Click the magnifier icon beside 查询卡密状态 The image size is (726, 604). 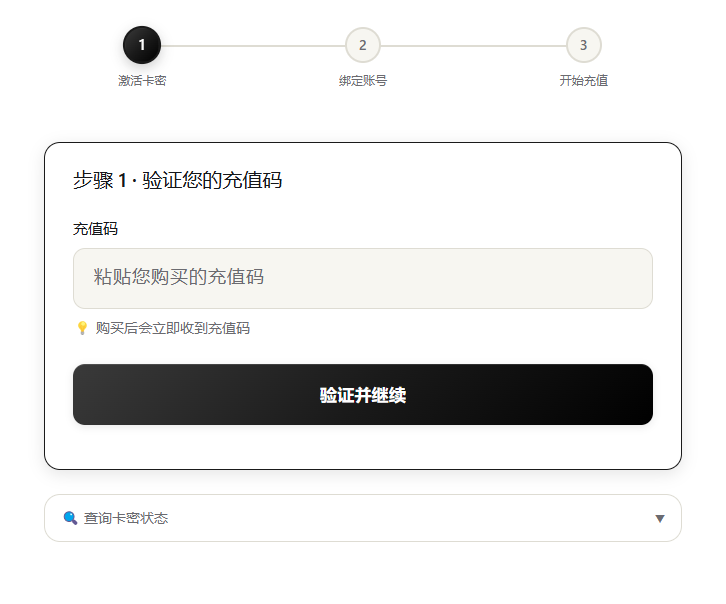pos(70,518)
